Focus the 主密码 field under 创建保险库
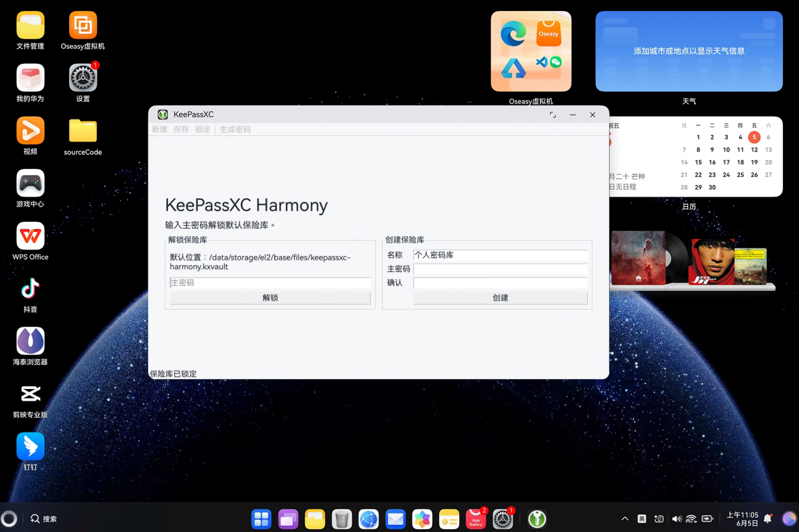 point(500,269)
